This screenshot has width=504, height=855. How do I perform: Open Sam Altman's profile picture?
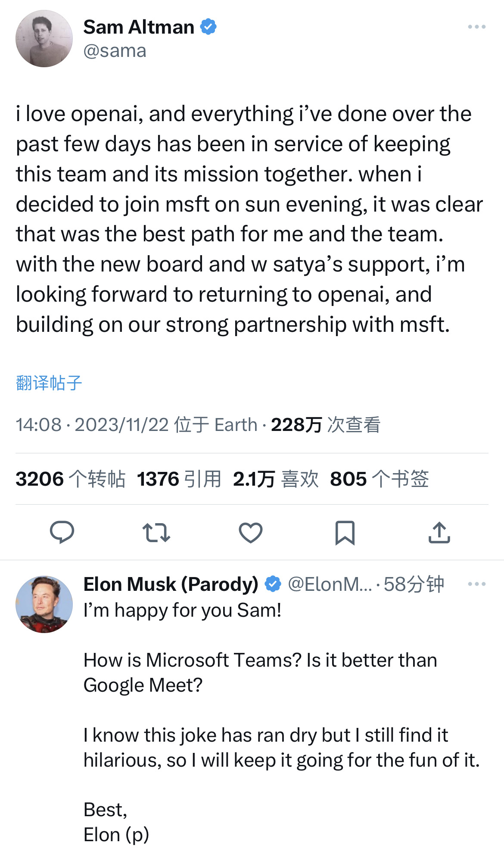44,39
